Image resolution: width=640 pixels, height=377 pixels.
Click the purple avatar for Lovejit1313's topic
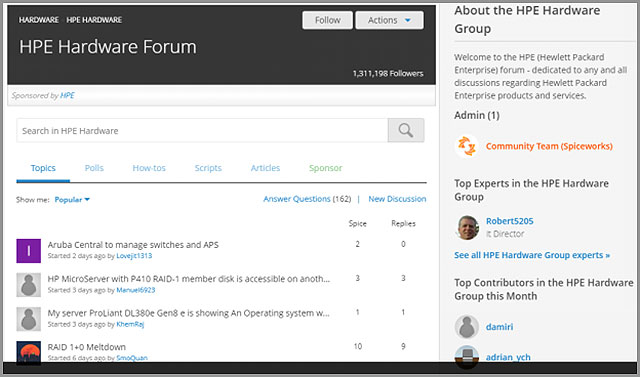(29, 251)
